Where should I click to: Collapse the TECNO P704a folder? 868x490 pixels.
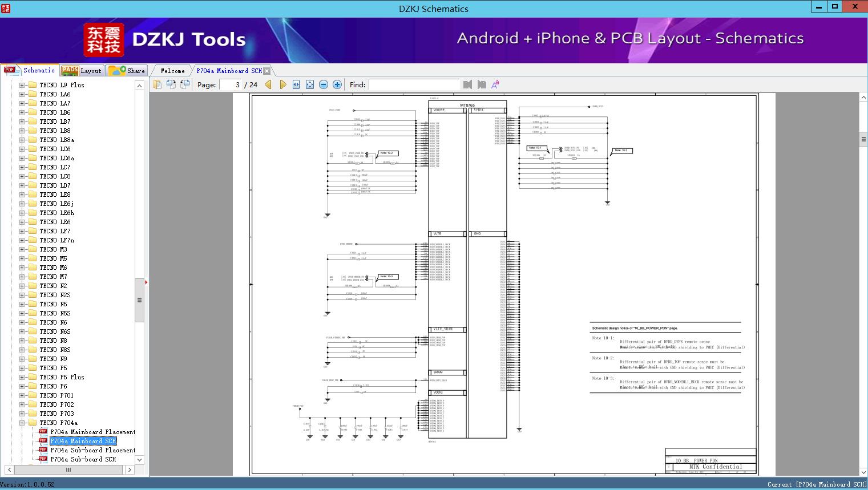coord(22,423)
